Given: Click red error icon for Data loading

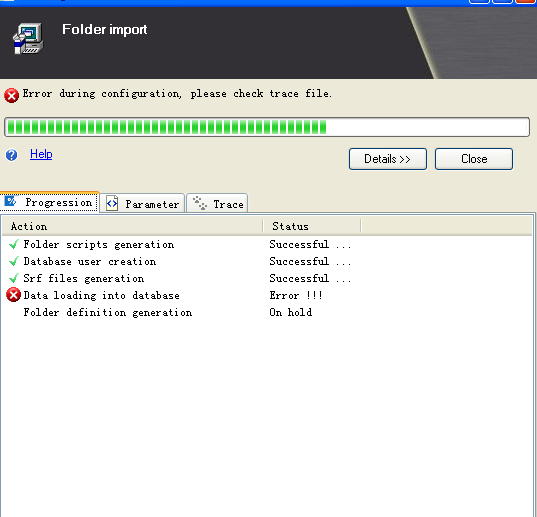Looking at the screenshot, I should 13,295.
